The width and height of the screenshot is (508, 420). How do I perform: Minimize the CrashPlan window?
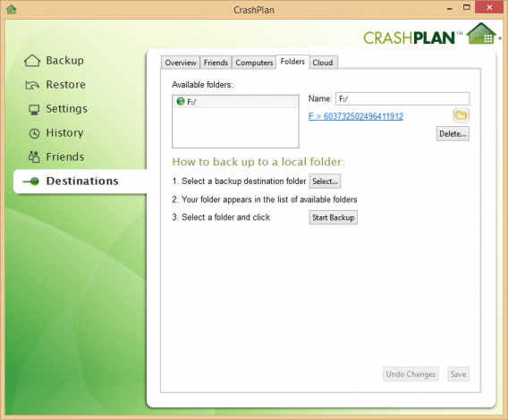450,8
